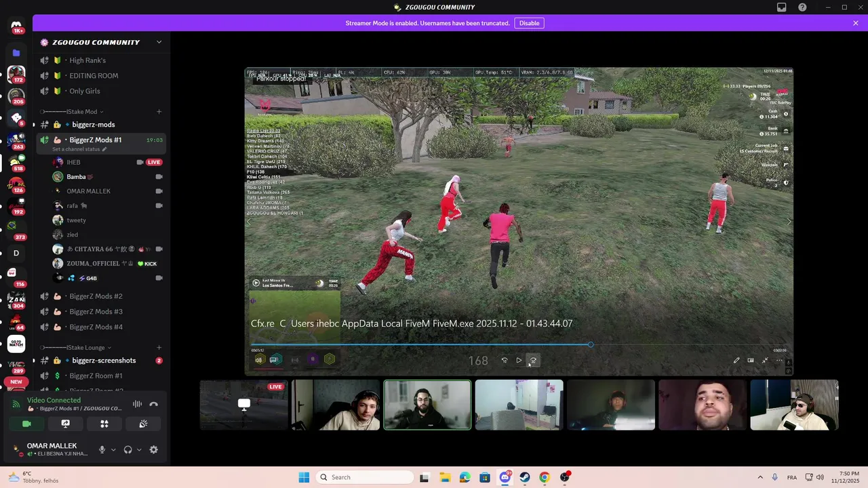Select the LIVE stream thumbnail tile
The height and width of the screenshot is (488, 868).
244,405
